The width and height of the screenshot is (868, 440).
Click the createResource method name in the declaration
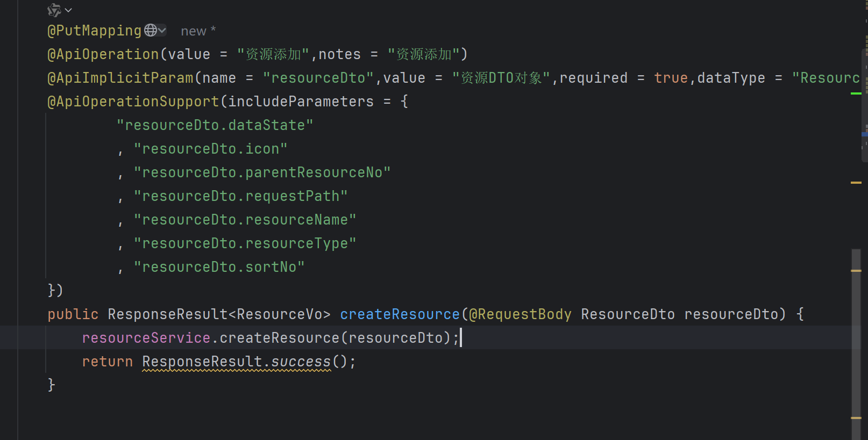pyautogui.click(x=400, y=314)
